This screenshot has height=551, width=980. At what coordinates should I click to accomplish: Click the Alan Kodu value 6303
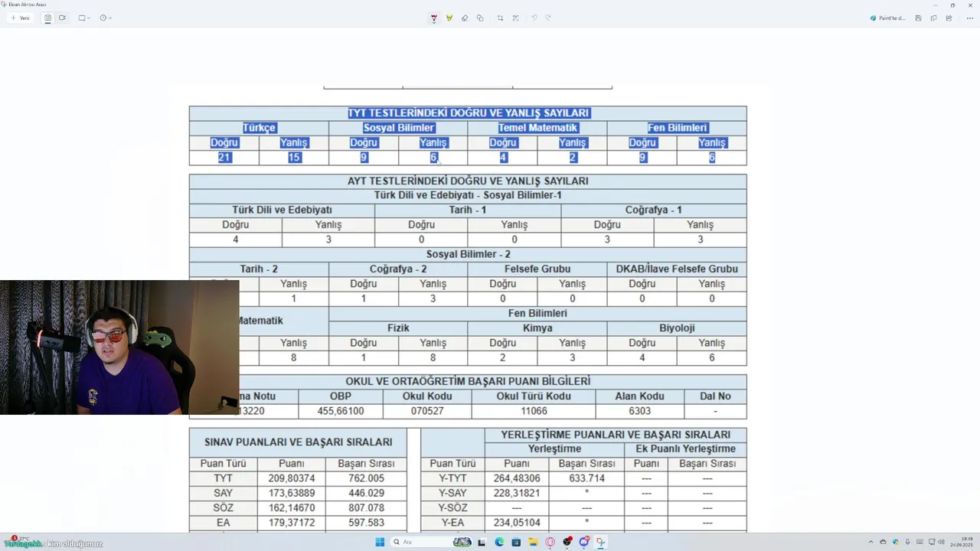639,411
